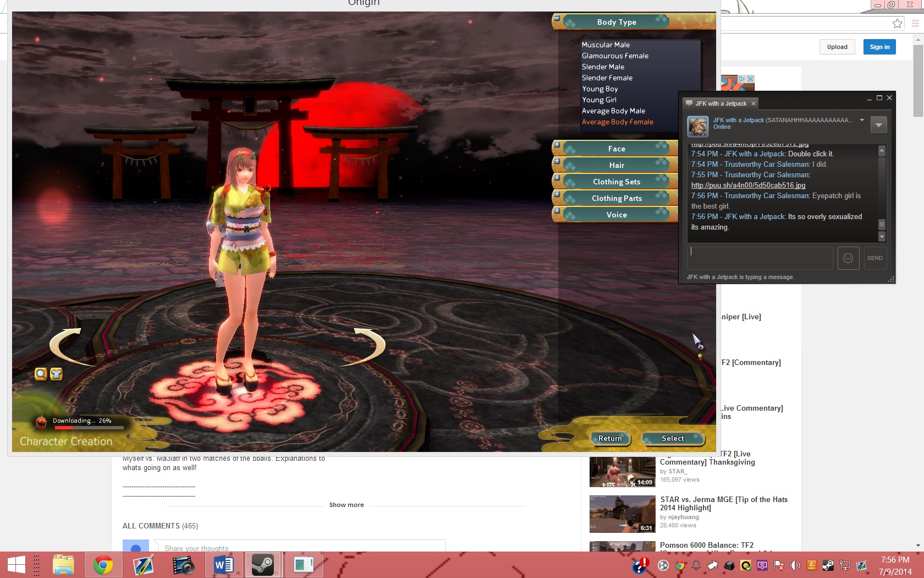Open the 6:31 video thumbnail
Screen dimensions: 924x578
(622, 514)
